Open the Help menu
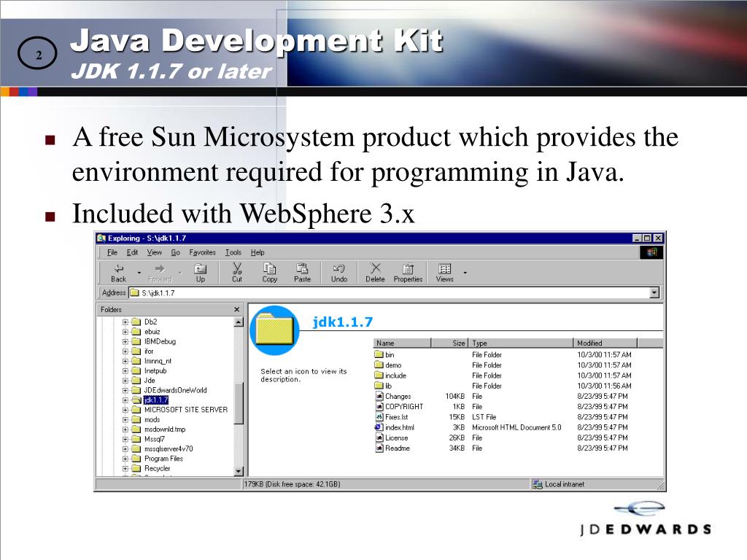 [x=258, y=252]
